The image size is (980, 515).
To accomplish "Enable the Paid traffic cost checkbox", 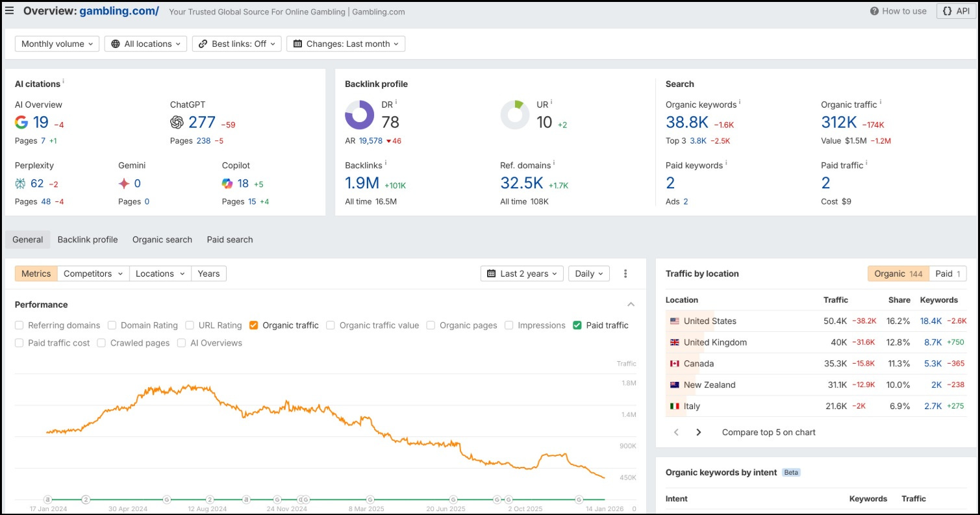I will coord(19,343).
